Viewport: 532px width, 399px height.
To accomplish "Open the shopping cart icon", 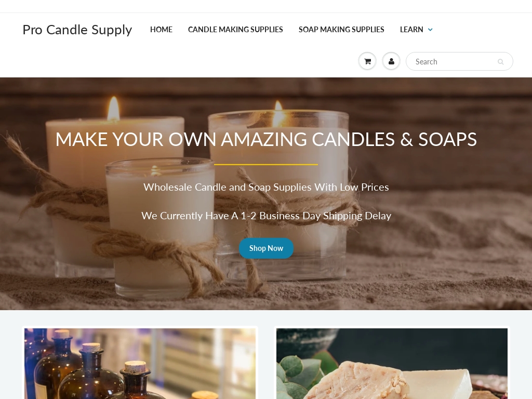I will click(x=367, y=61).
